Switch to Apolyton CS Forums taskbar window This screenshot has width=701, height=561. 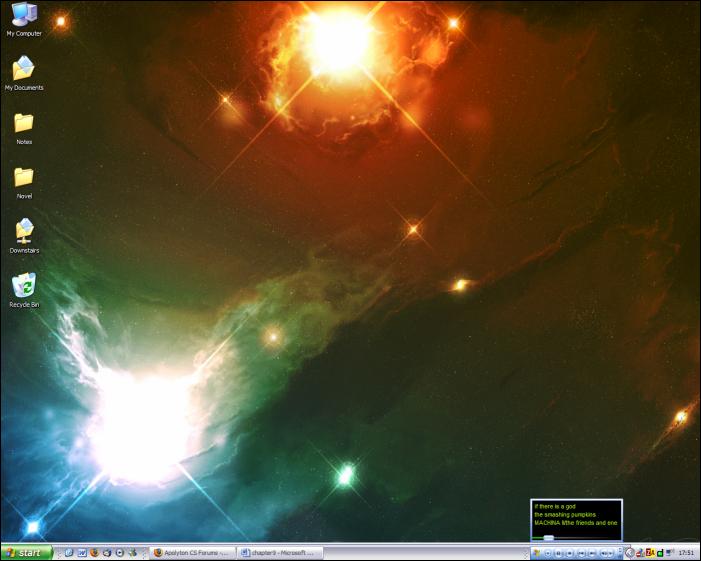click(x=193, y=552)
